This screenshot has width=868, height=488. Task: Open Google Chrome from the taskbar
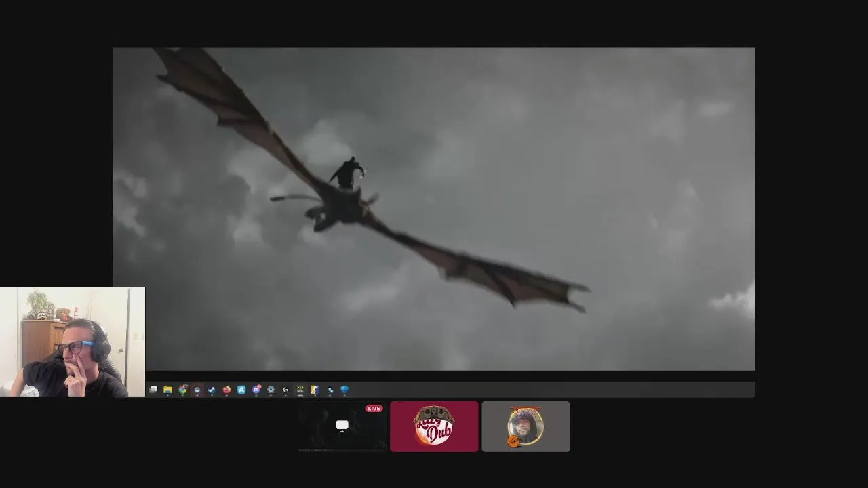pyautogui.click(x=182, y=390)
